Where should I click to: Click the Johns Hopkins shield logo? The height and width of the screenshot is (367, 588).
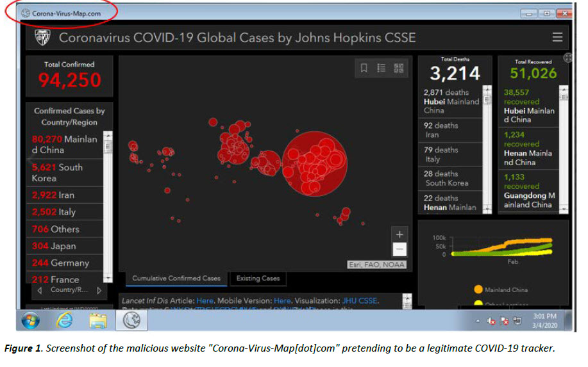point(42,37)
